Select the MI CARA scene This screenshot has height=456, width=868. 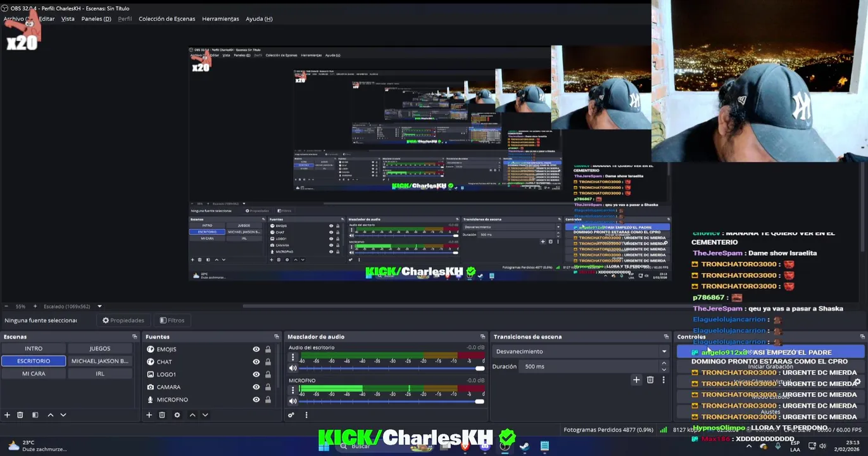[x=34, y=374]
